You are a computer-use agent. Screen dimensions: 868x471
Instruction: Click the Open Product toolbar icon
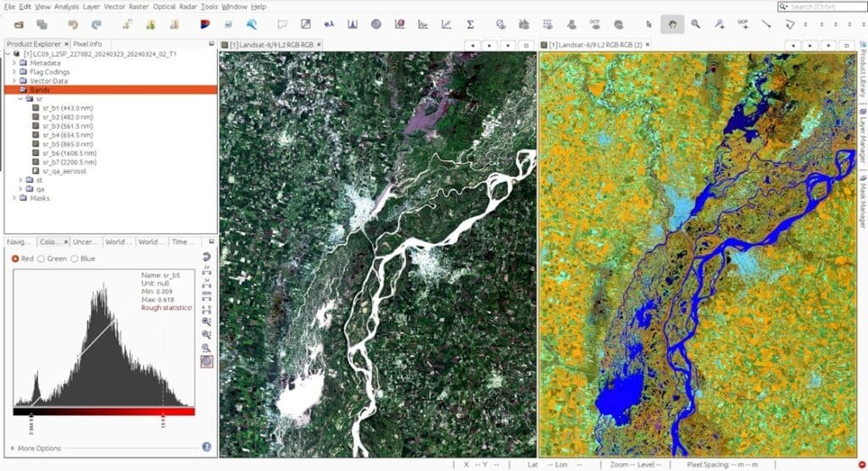pos(19,25)
